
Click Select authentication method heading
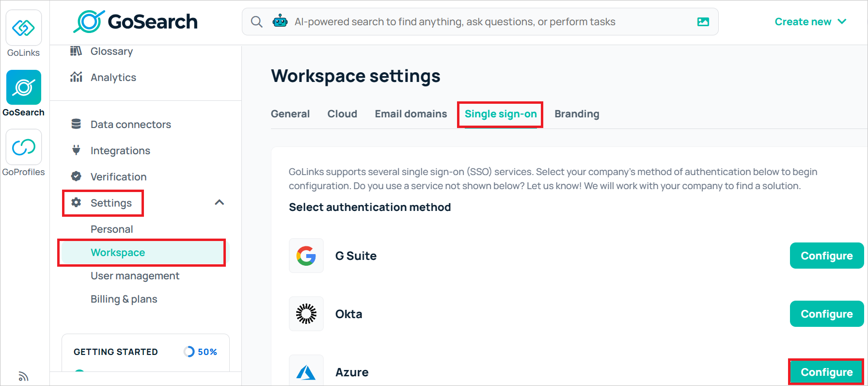[x=370, y=207]
